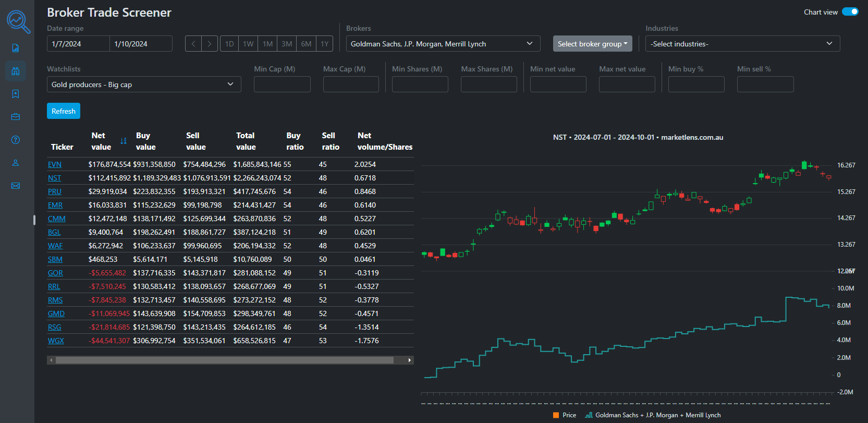Click the Refresh button

point(64,111)
